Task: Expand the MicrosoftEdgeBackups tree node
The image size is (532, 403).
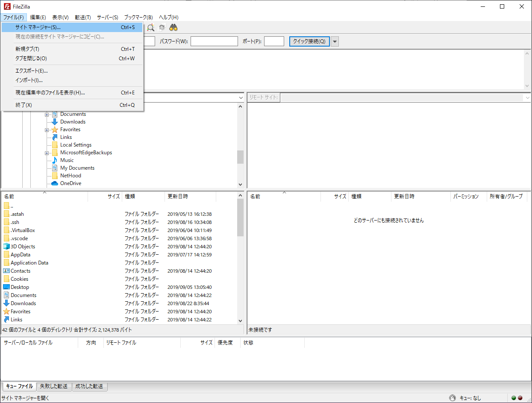Action: tap(47, 153)
